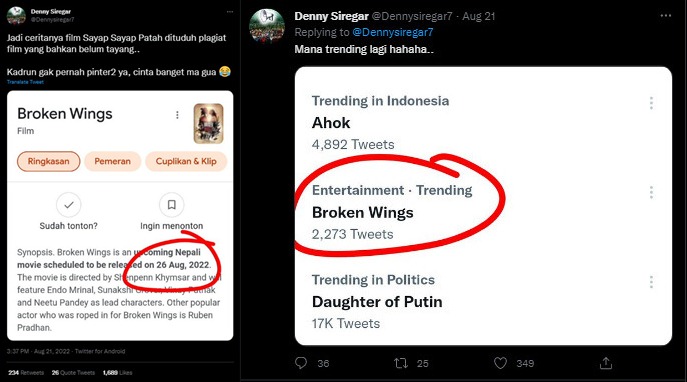The width and height of the screenshot is (687, 382).
Task: Click the Translate Tweet link
Action: [x=25, y=82]
